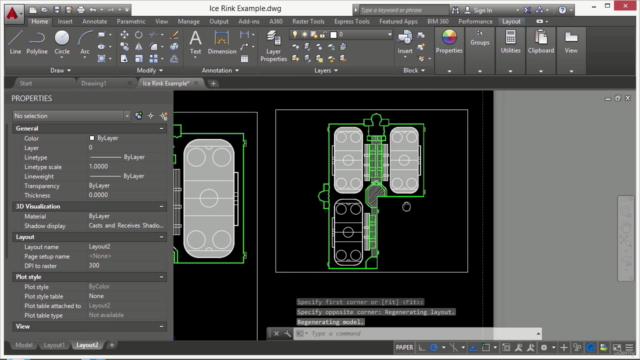Click the Select Objects icon in Properties palette
Image resolution: width=640 pixels, height=360 pixels.
(151, 116)
